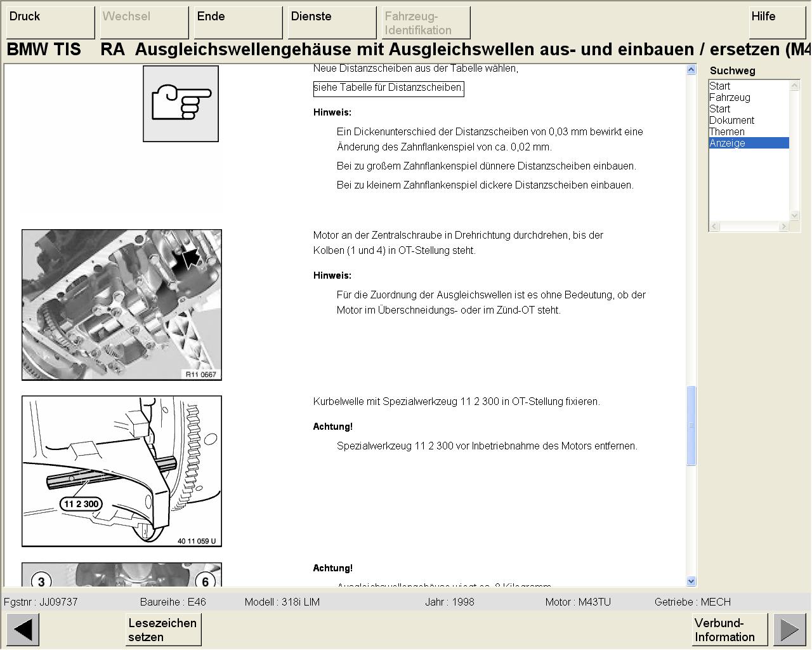Click the Suchweg heading
This screenshot has height=650, width=812.
733,70
